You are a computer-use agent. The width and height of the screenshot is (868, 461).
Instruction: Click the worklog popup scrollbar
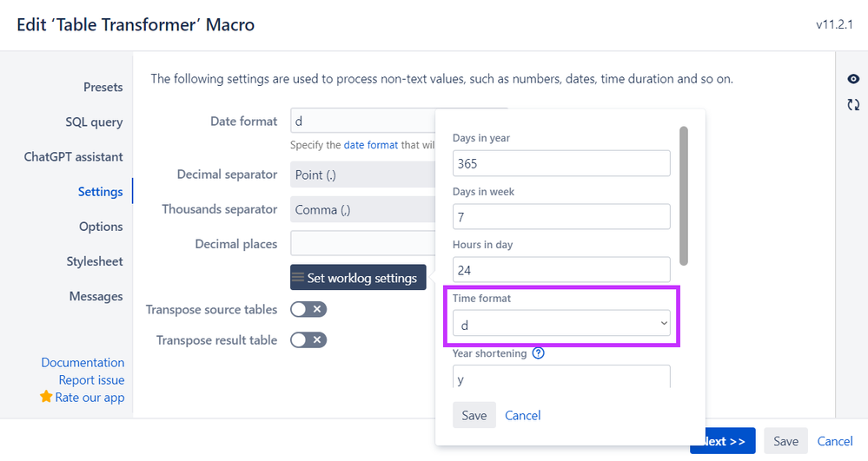click(x=684, y=195)
